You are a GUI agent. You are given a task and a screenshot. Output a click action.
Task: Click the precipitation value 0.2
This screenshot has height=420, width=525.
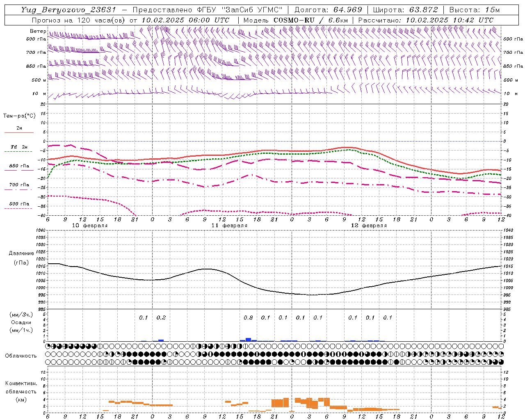(x=161, y=318)
